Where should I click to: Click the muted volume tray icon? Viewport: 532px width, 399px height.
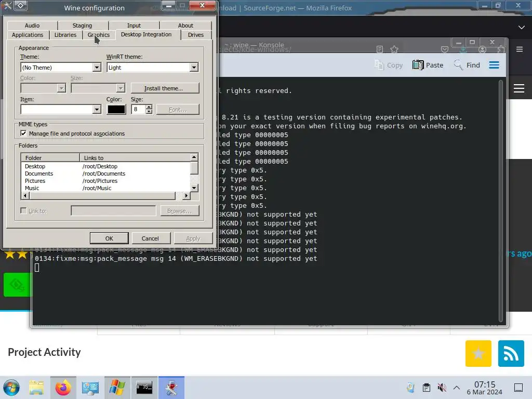442,388
